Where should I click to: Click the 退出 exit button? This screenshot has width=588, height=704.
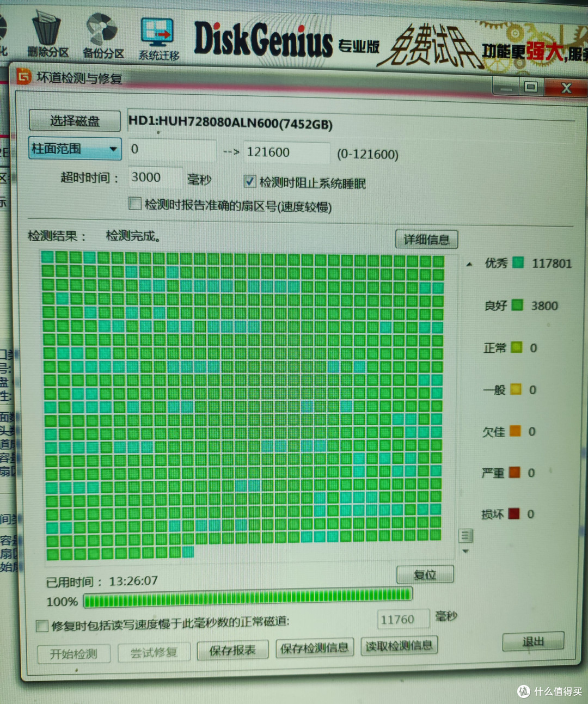point(533,641)
